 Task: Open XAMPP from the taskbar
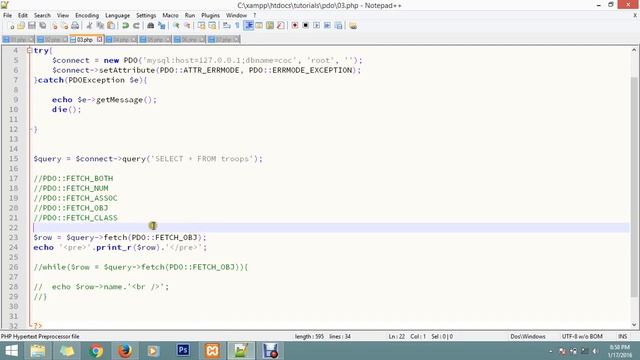point(212,351)
